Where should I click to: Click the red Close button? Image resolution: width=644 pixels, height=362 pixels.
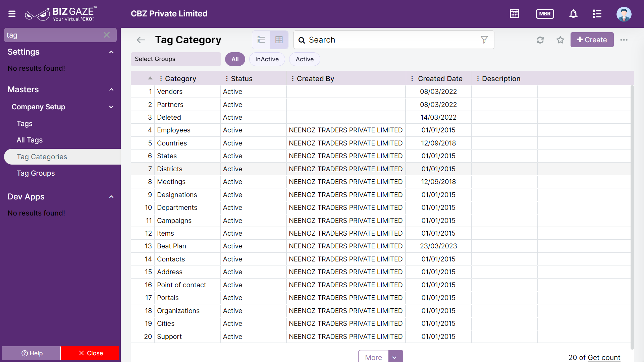pyautogui.click(x=90, y=353)
